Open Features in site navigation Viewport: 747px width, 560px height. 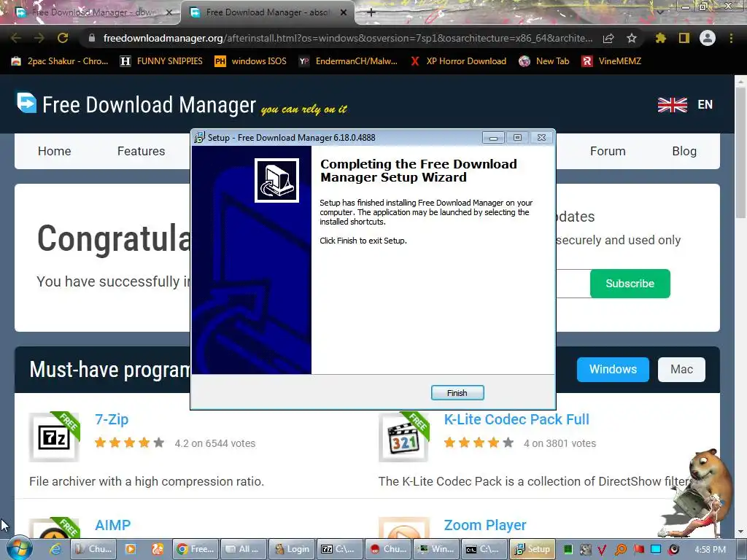[141, 151]
